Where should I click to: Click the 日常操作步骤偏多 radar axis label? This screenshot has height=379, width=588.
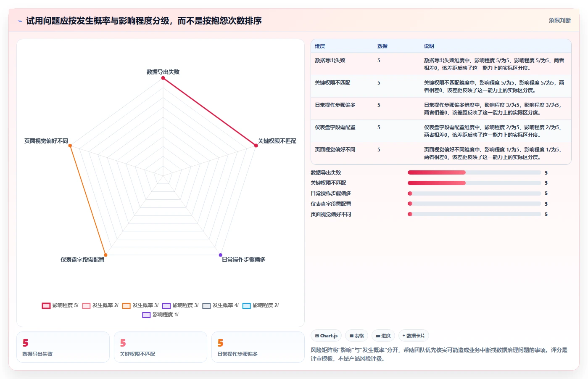click(x=244, y=260)
